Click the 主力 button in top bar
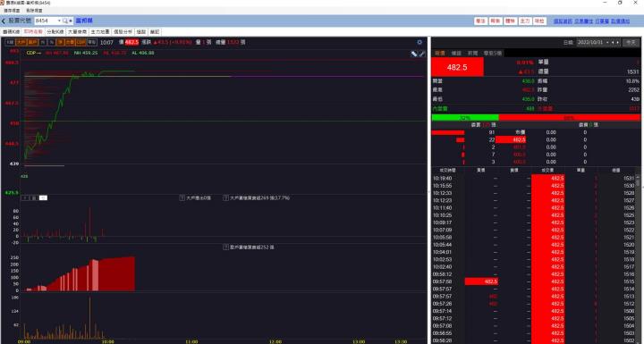The image size is (644, 344). (525, 21)
